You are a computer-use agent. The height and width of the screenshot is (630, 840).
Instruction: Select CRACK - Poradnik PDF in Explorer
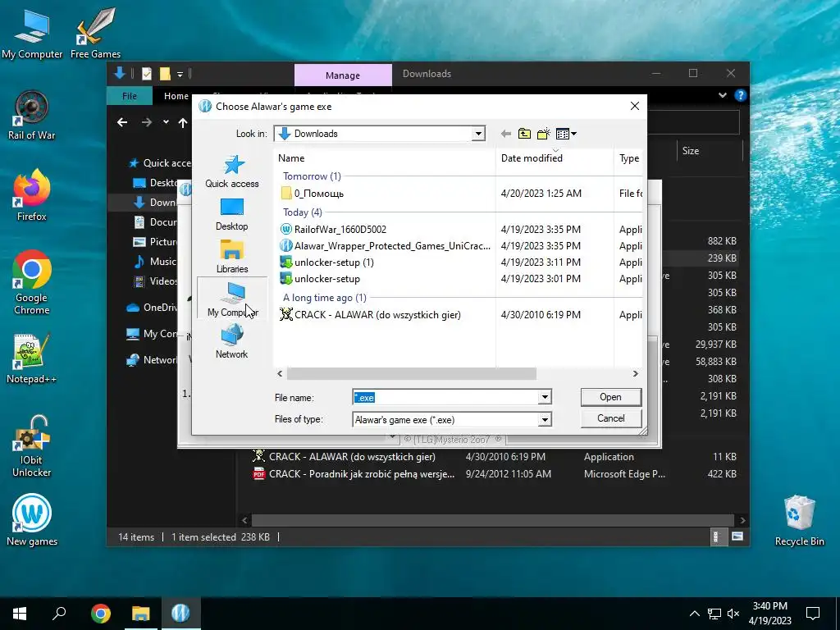(362, 474)
